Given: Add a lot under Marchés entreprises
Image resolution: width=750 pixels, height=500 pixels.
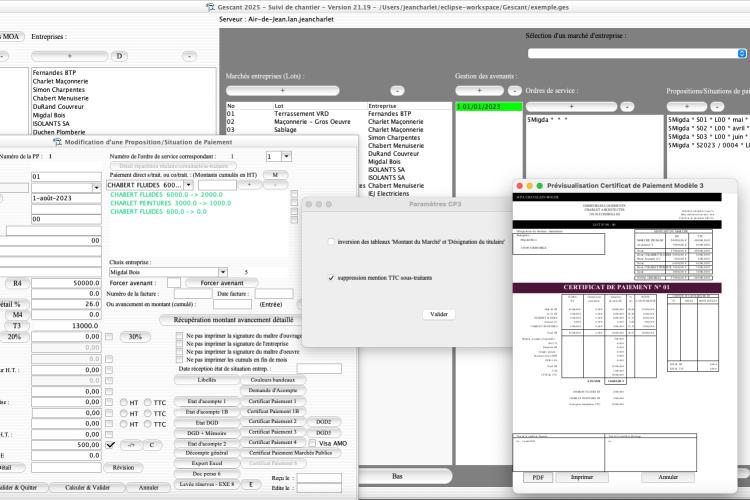Looking at the screenshot, I should [x=282, y=90].
